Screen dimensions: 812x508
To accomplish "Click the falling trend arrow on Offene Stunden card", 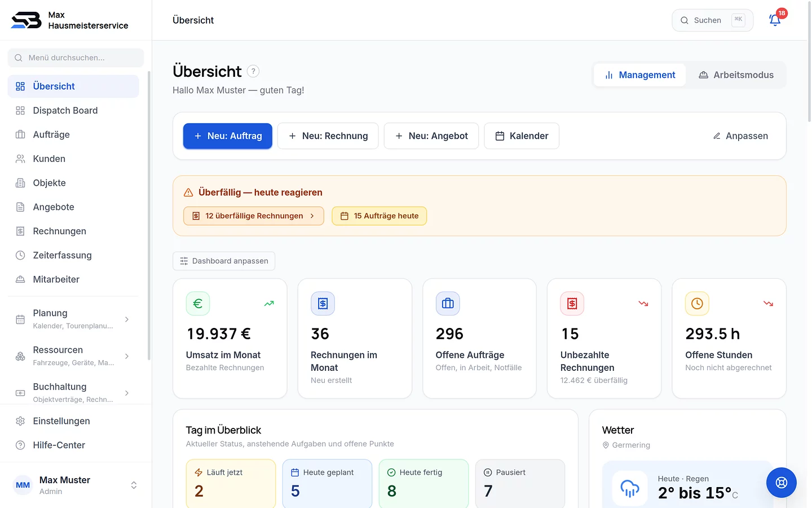I will [768, 304].
